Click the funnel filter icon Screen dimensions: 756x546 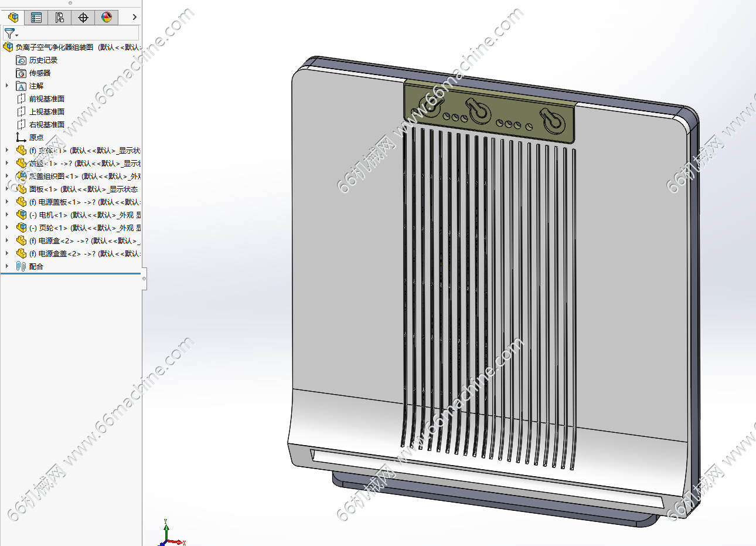tap(10, 33)
